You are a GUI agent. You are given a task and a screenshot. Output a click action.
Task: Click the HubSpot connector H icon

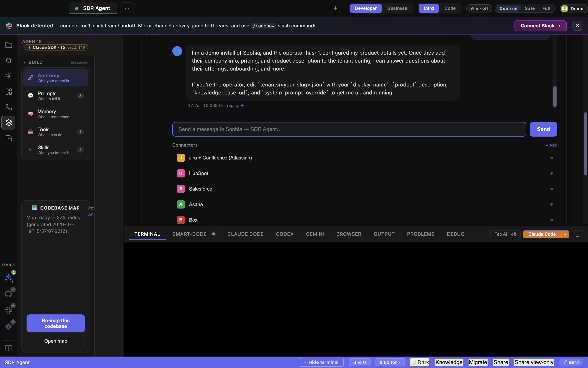(x=181, y=173)
